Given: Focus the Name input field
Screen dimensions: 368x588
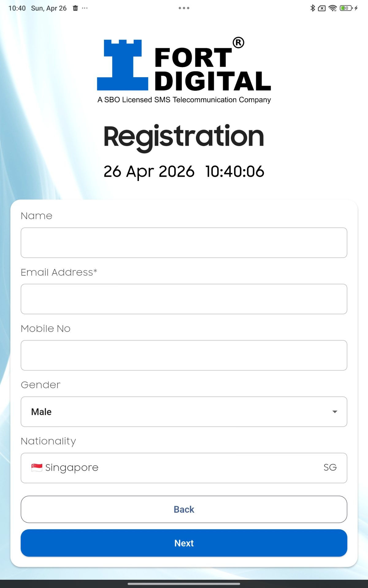Looking at the screenshot, I should (x=184, y=243).
